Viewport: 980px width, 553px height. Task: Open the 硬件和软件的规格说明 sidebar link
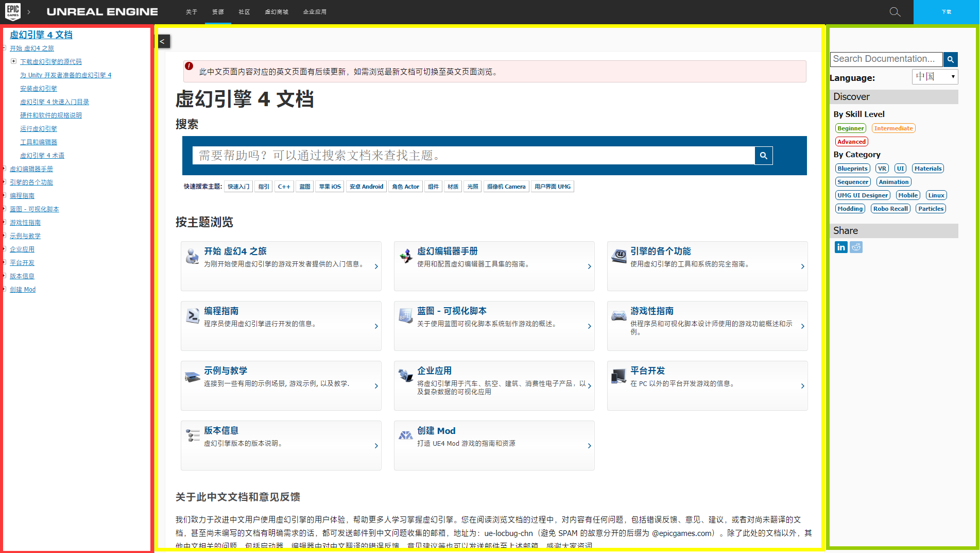tap(51, 115)
